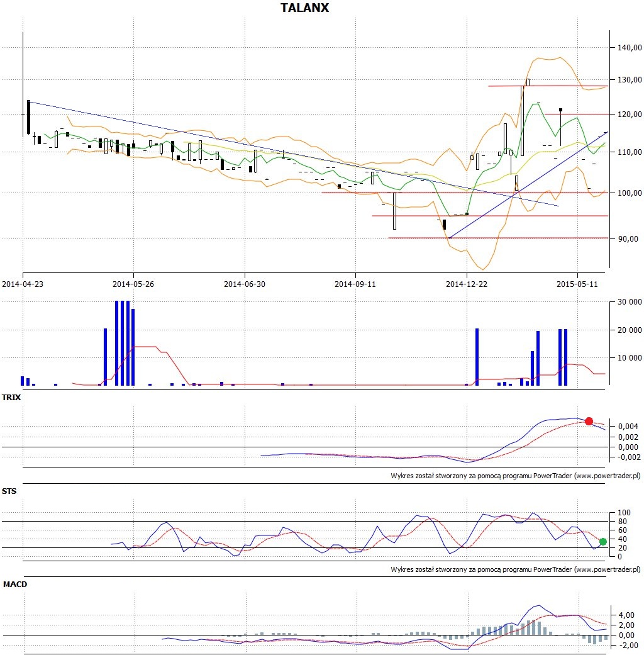
Task: Click the tall black candle at chart start
Action: tap(28, 117)
